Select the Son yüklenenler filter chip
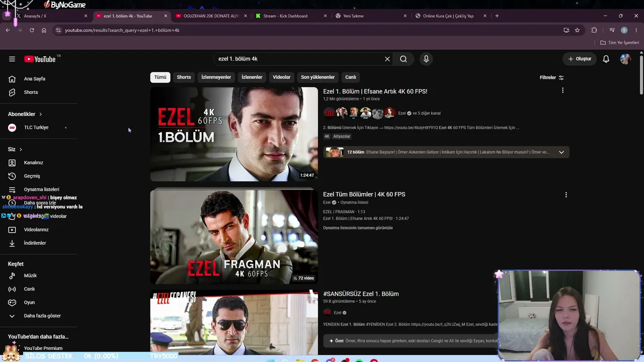The width and height of the screenshot is (644, 362). (318, 77)
